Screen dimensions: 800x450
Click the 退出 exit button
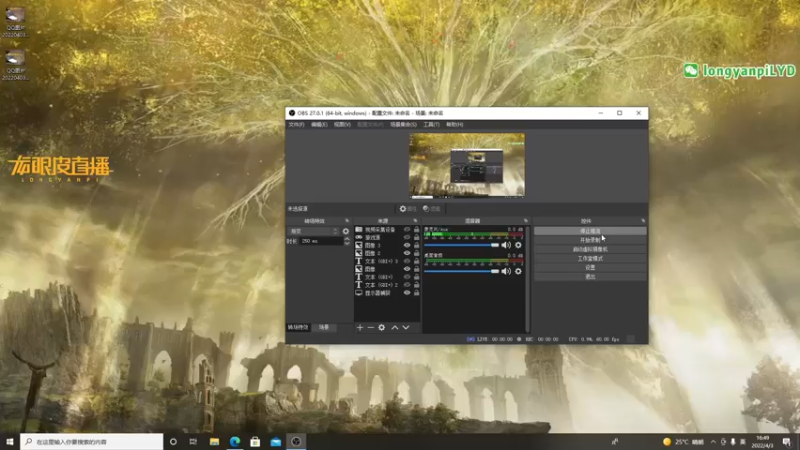coord(590,277)
